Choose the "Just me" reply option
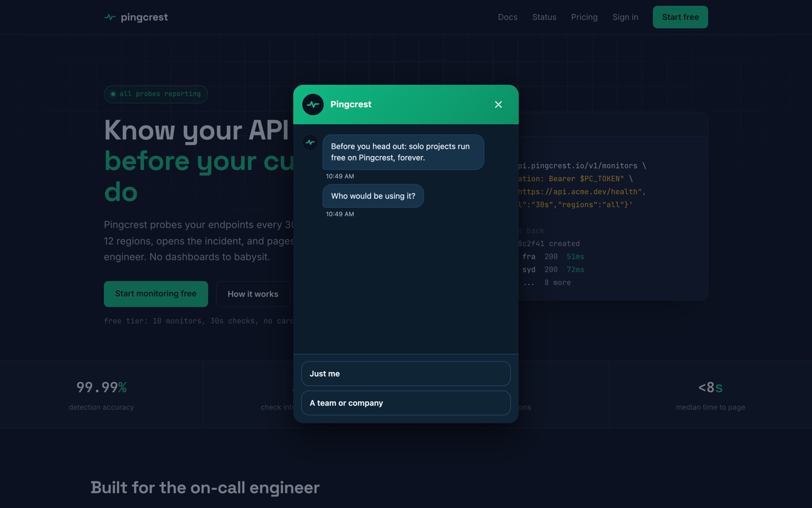The width and height of the screenshot is (812, 508). coord(406,374)
